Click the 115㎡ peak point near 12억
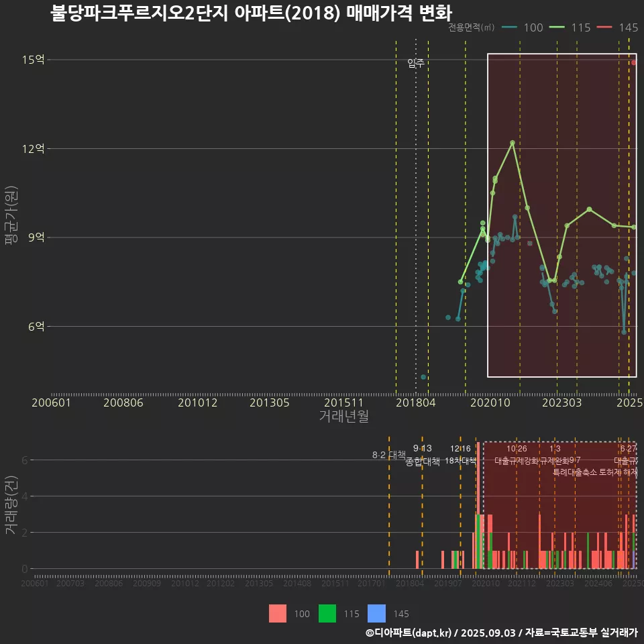 click(x=513, y=142)
